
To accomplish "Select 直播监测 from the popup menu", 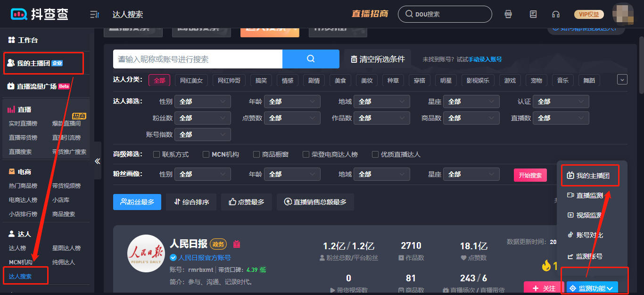I will 589,195.
